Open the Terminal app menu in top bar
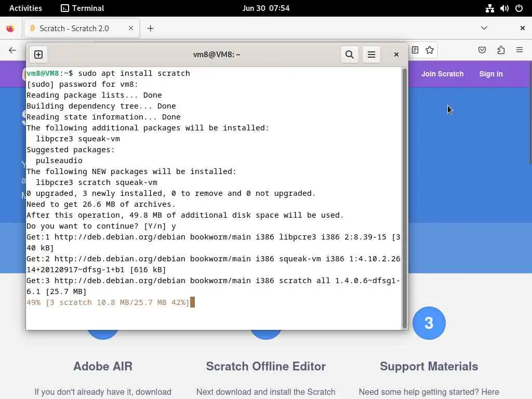 click(82, 8)
